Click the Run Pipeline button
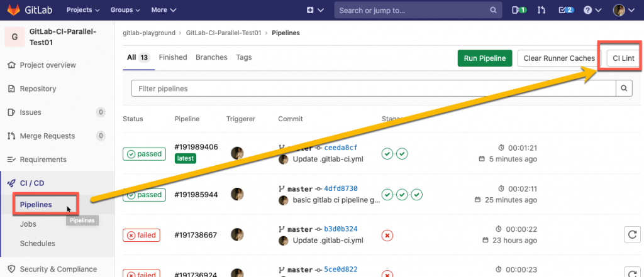Screen dimensions: 644x277 point(485,58)
